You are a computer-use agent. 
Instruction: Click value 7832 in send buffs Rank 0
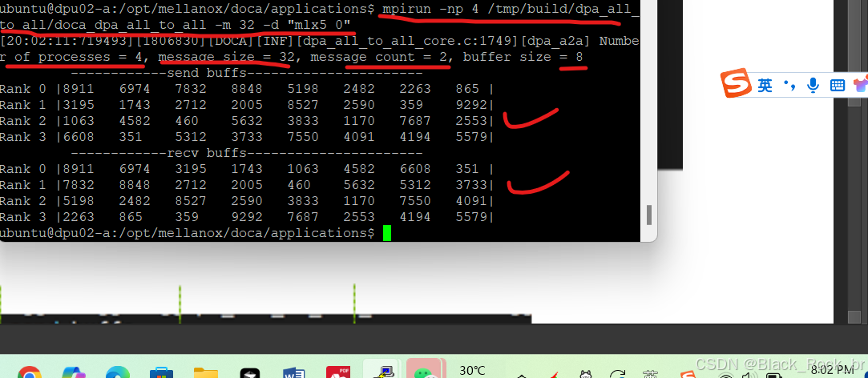tap(191, 89)
